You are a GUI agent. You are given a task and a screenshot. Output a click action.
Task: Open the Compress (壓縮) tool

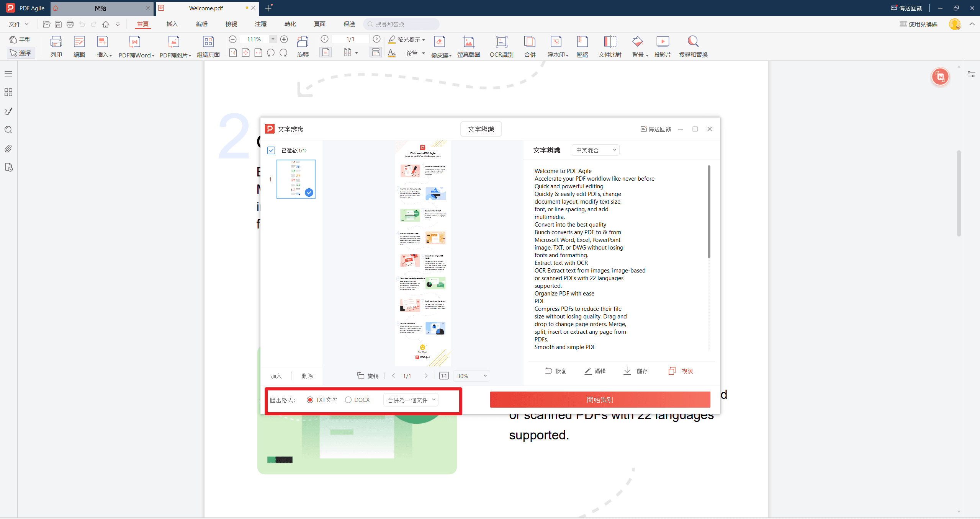[x=582, y=47]
